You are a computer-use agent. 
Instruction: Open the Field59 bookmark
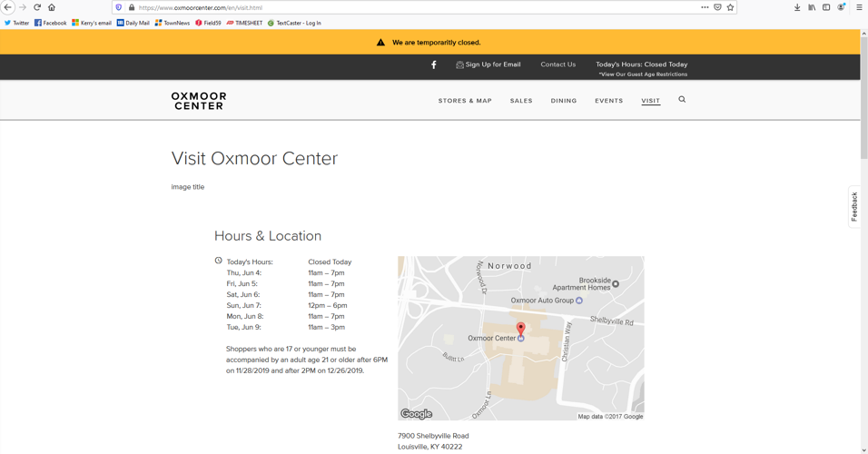click(x=208, y=23)
